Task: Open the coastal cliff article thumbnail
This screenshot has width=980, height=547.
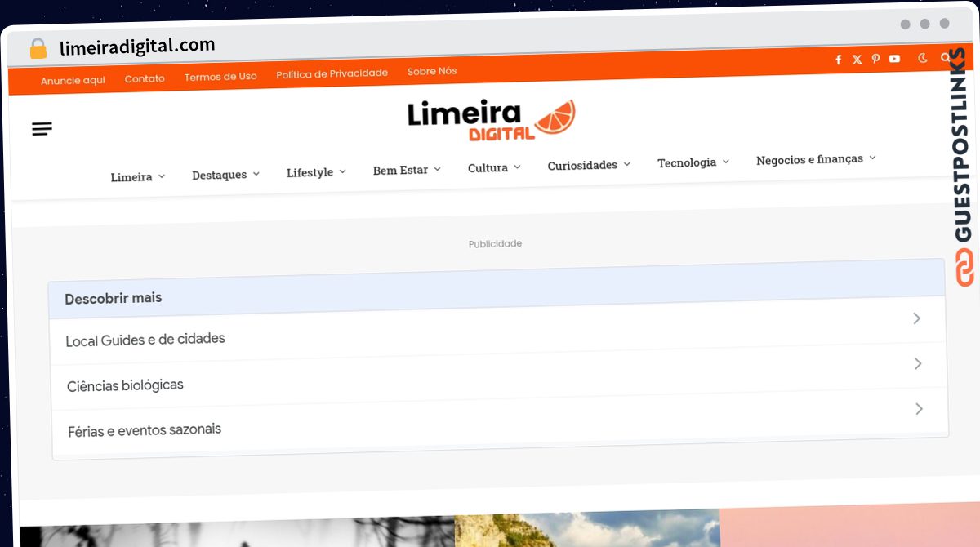Action: pyautogui.click(x=587, y=528)
